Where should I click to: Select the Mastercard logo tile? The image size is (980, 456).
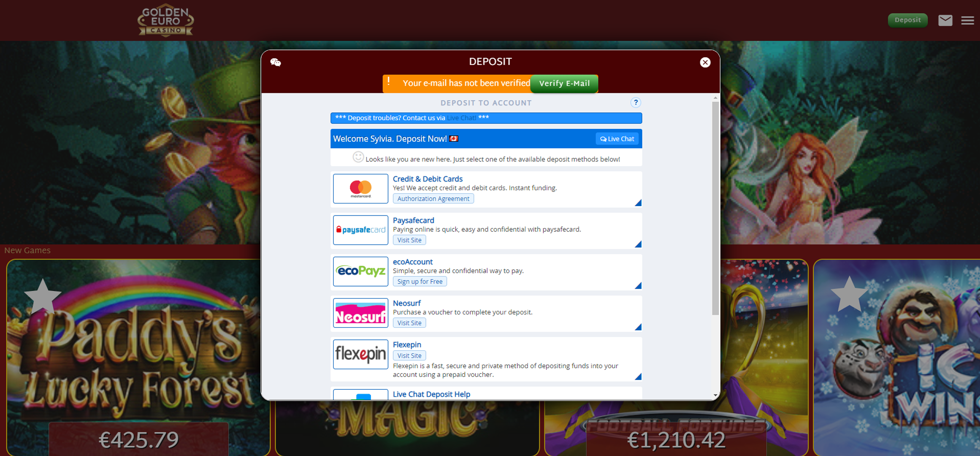(361, 188)
